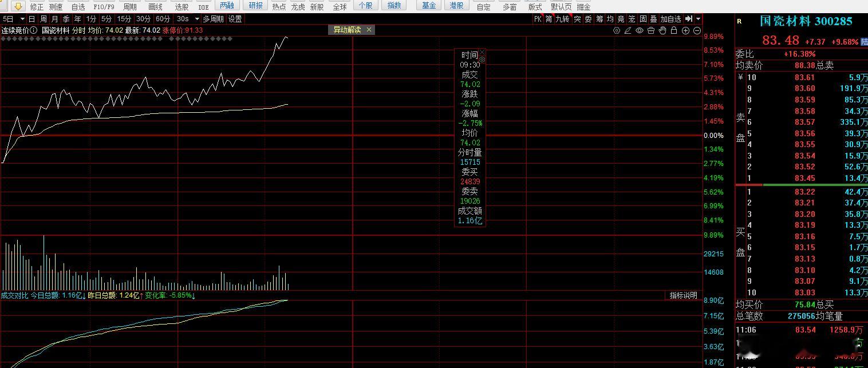Click the 港股 toolbar button

pyautogui.click(x=456, y=6)
